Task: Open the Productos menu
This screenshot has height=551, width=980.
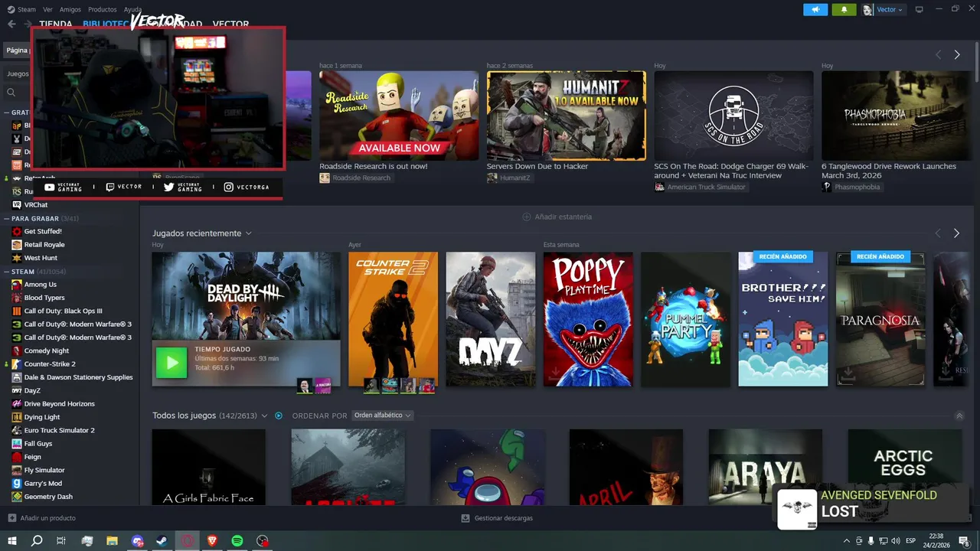Action: click(x=103, y=9)
